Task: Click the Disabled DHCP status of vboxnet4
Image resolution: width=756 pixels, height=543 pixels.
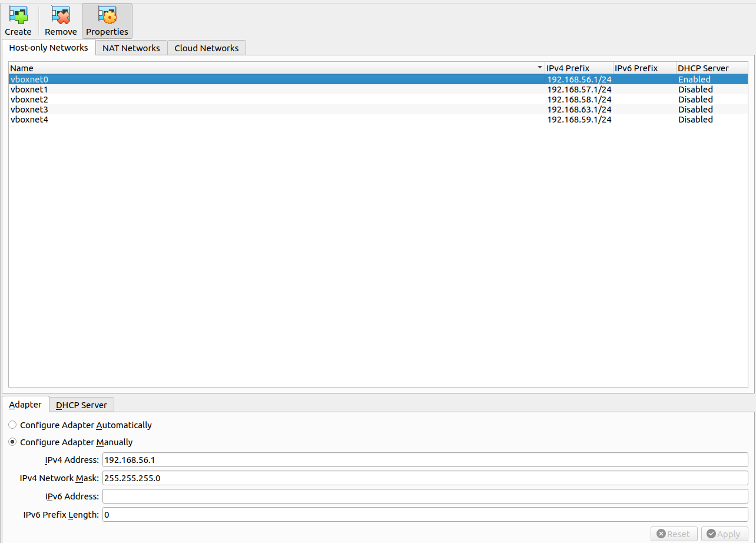Action: click(x=695, y=120)
